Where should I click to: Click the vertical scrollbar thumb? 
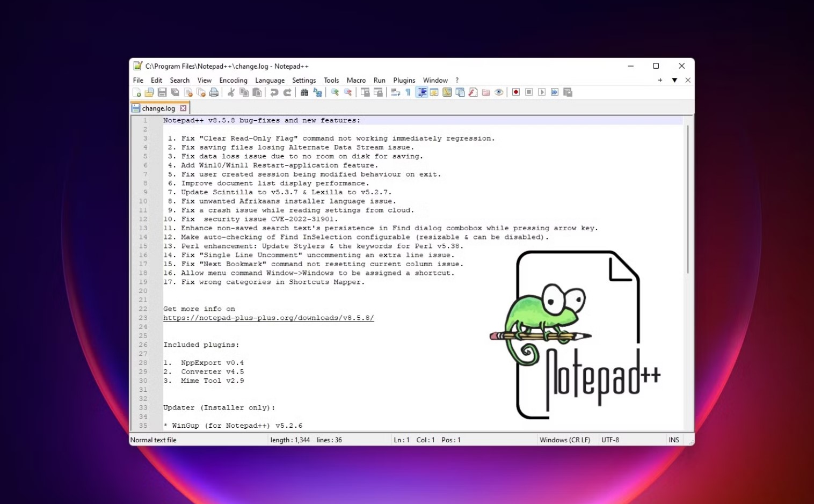[x=687, y=199]
